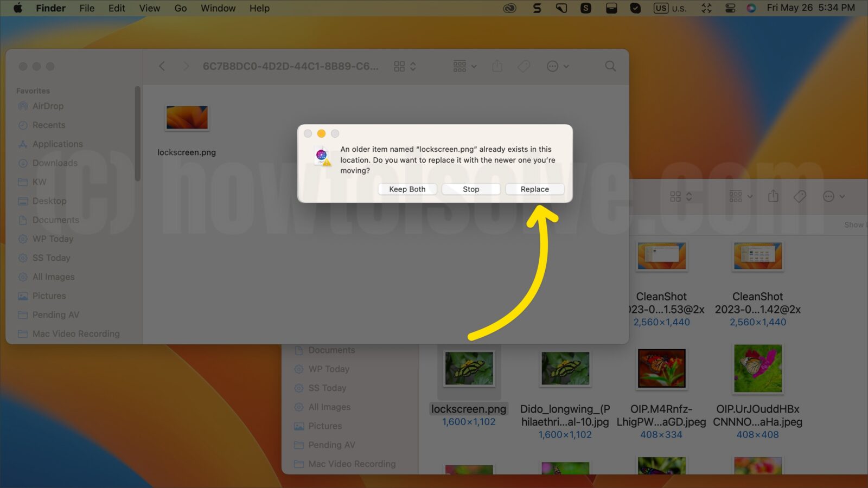Select Recents in the Favorites sidebar
This screenshot has height=488, width=868.
(49, 125)
